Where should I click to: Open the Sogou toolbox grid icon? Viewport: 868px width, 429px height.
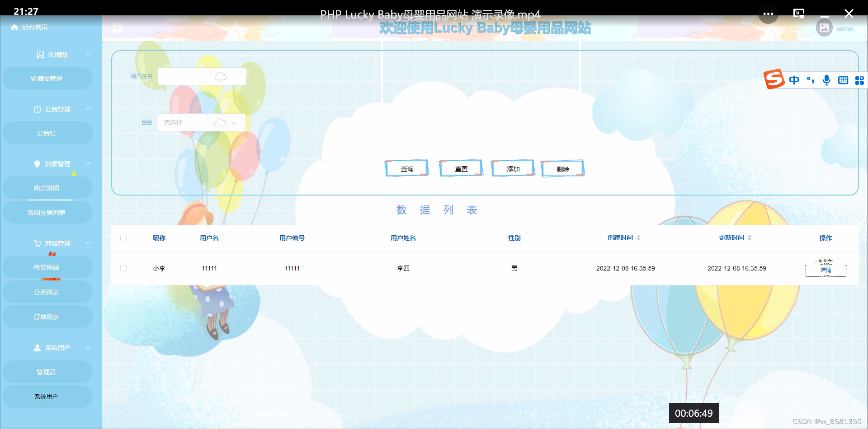click(x=859, y=80)
